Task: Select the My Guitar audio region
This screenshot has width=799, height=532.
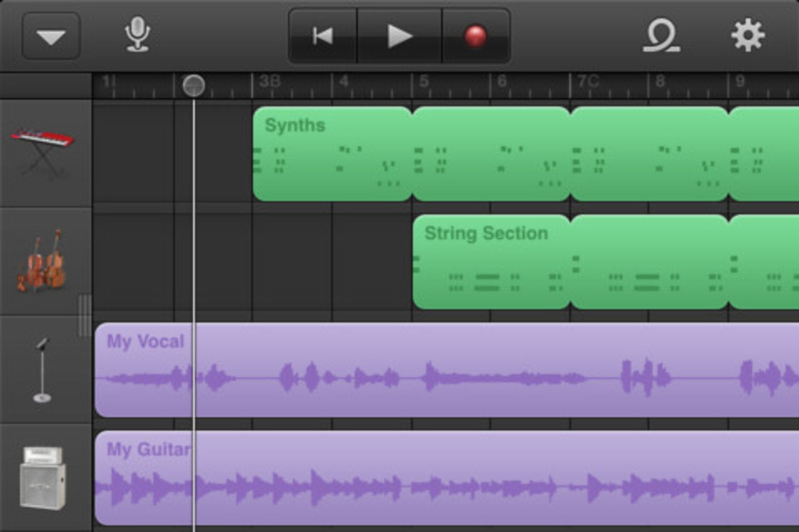Action: [x=447, y=478]
